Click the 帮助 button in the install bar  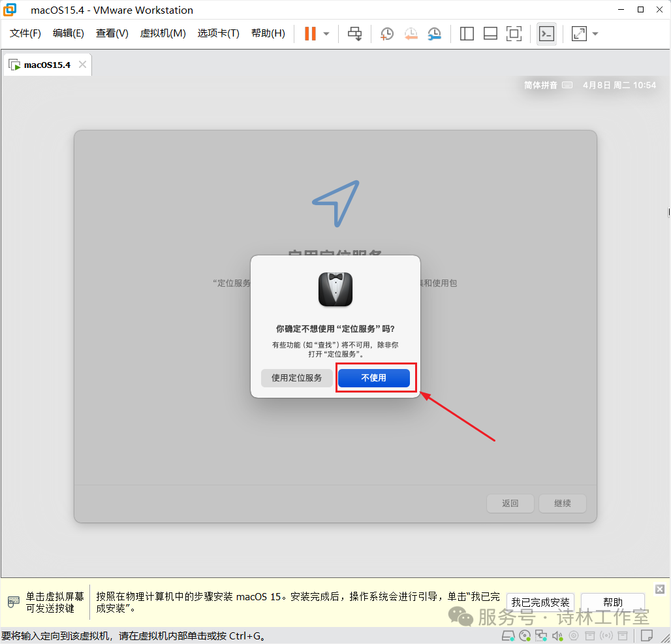(x=612, y=602)
